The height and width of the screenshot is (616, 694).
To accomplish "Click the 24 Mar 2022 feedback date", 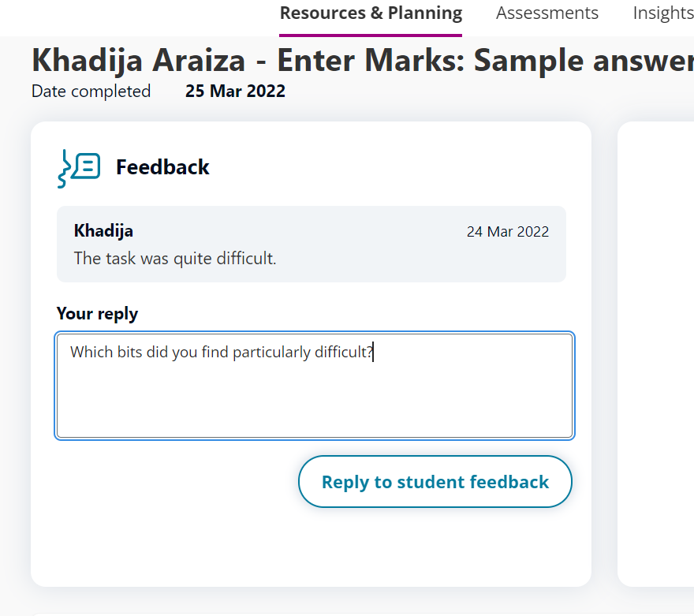I will click(x=508, y=231).
